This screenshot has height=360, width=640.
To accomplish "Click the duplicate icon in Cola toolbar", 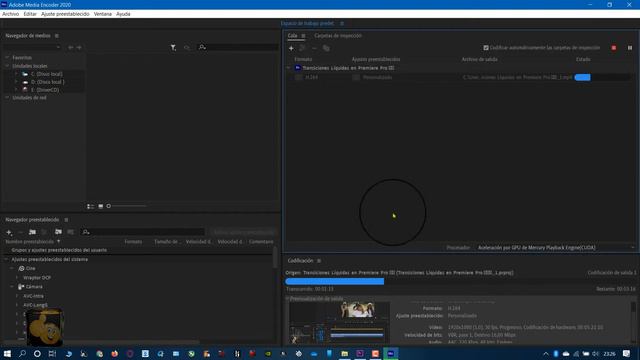I will coord(326,48).
